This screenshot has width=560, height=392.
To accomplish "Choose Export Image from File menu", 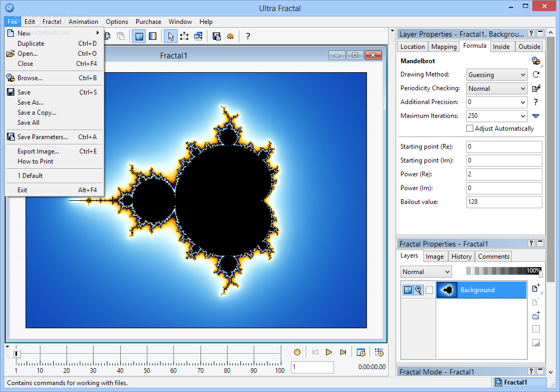I will coord(54,151).
